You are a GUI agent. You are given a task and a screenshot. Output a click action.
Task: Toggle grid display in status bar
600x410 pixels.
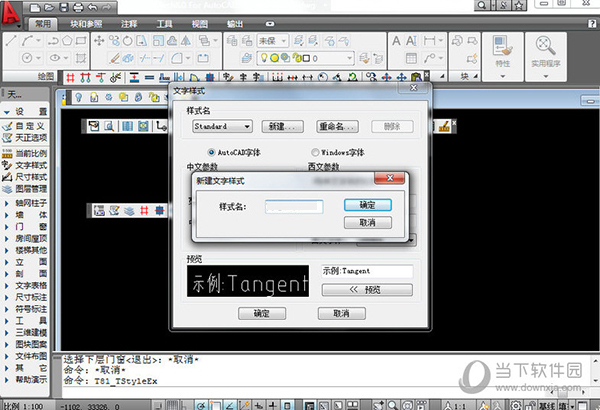click(172, 405)
